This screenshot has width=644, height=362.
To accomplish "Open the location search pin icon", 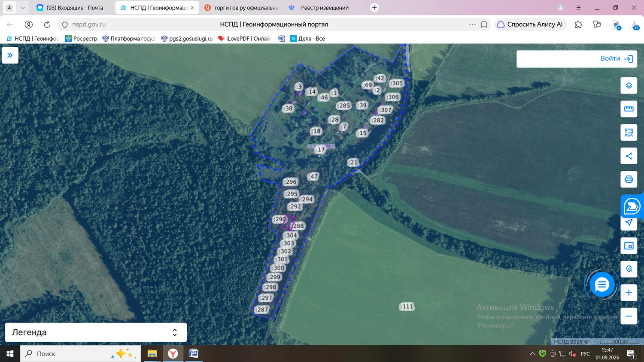I will point(629,269).
